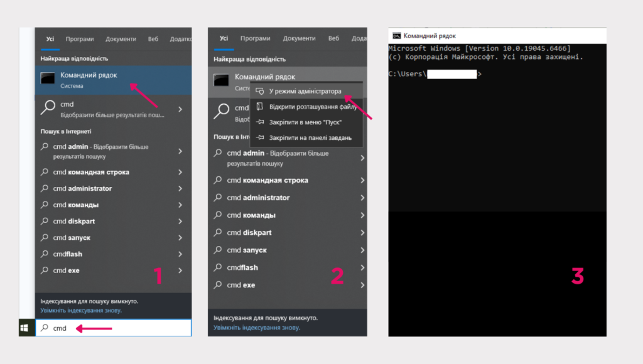Switch to Документи tab in first panel
The width and height of the screenshot is (643, 364).
pyautogui.click(x=121, y=39)
